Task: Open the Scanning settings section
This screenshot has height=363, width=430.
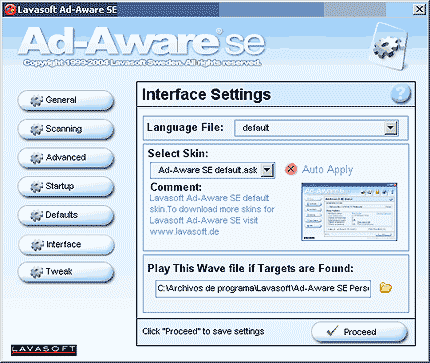Action: (66, 129)
